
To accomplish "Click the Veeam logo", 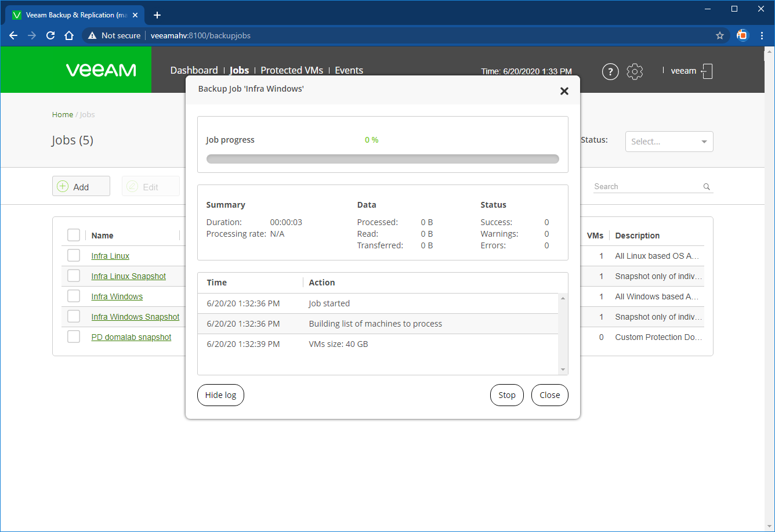I will coord(101,70).
